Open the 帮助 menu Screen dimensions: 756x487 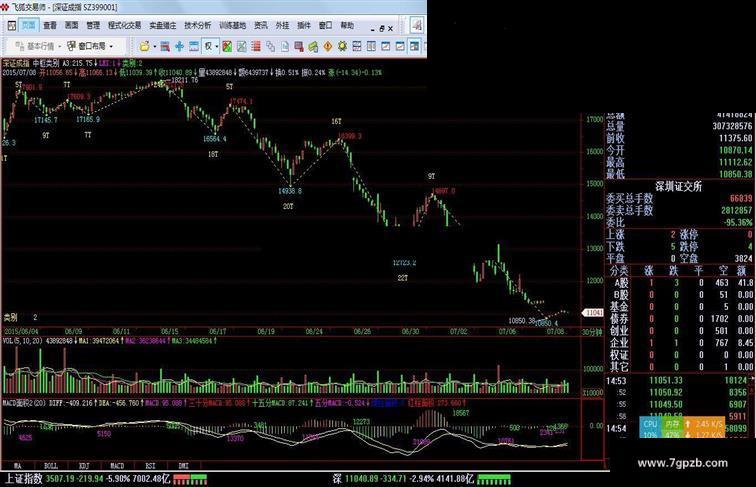(347, 26)
